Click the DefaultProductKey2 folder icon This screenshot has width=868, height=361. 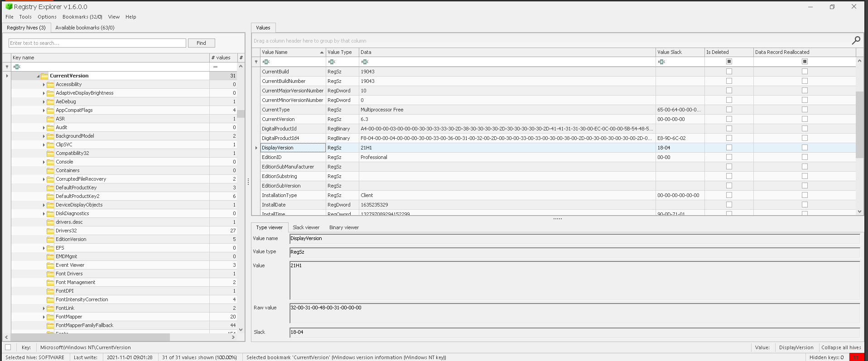click(x=50, y=197)
